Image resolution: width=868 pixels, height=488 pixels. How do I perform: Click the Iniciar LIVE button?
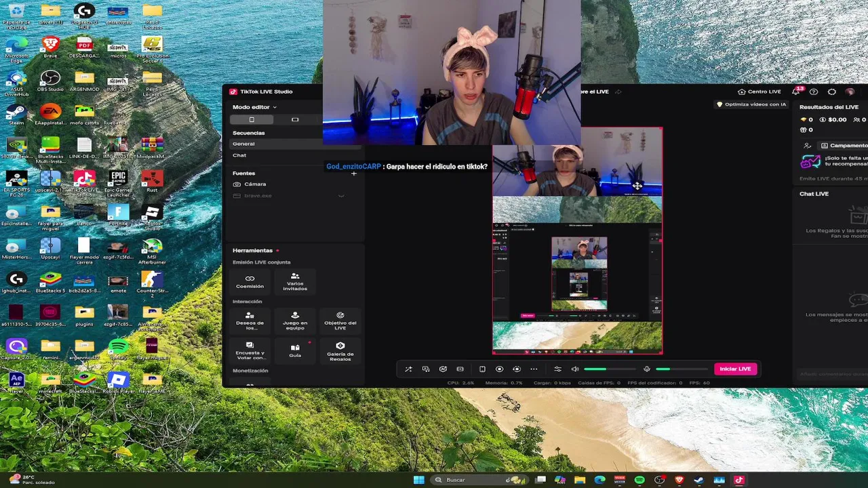pyautogui.click(x=735, y=369)
